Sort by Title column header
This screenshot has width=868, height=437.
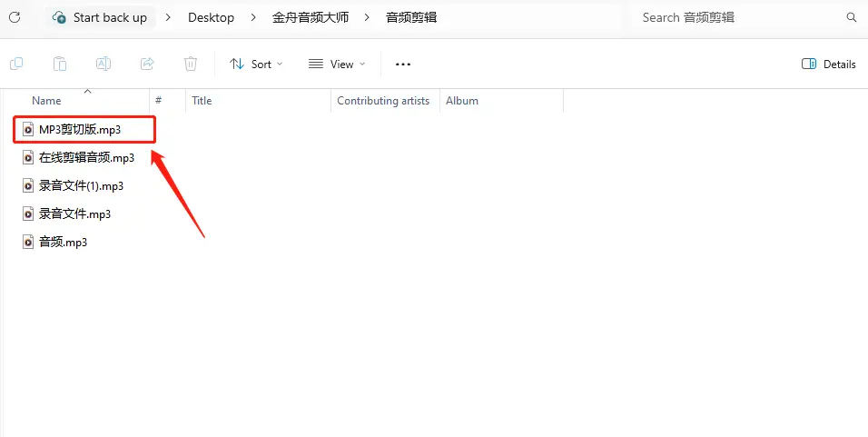tap(202, 101)
